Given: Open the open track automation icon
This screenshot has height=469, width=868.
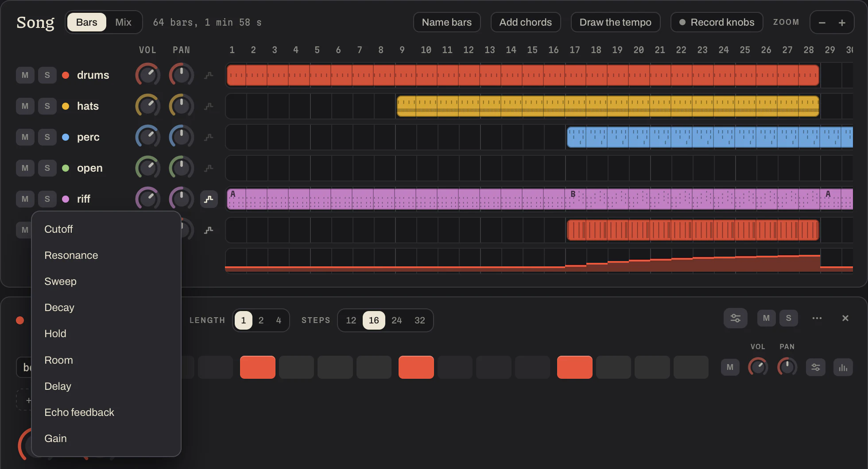Looking at the screenshot, I should point(209,168).
